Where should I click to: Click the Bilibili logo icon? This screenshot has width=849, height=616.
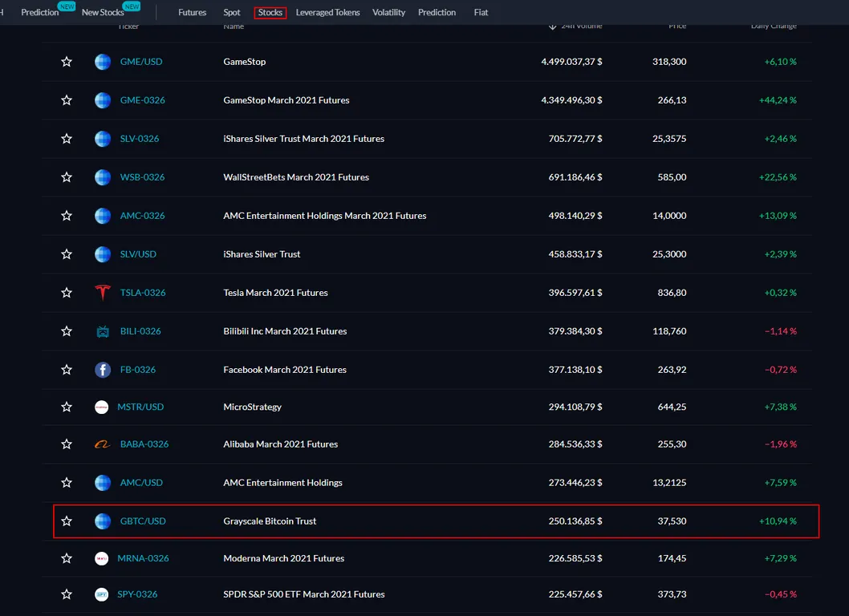pyautogui.click(x=103, y=331)
